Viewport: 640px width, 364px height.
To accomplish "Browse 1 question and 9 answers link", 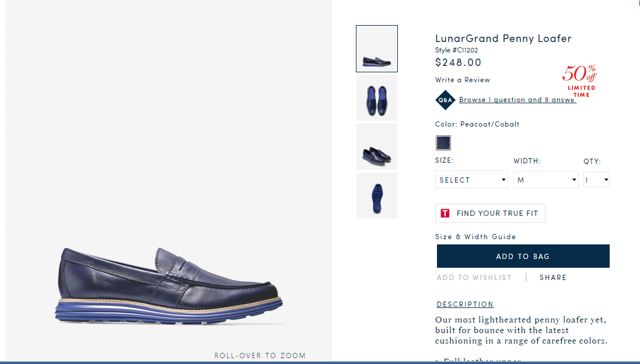I will [517, 100].
